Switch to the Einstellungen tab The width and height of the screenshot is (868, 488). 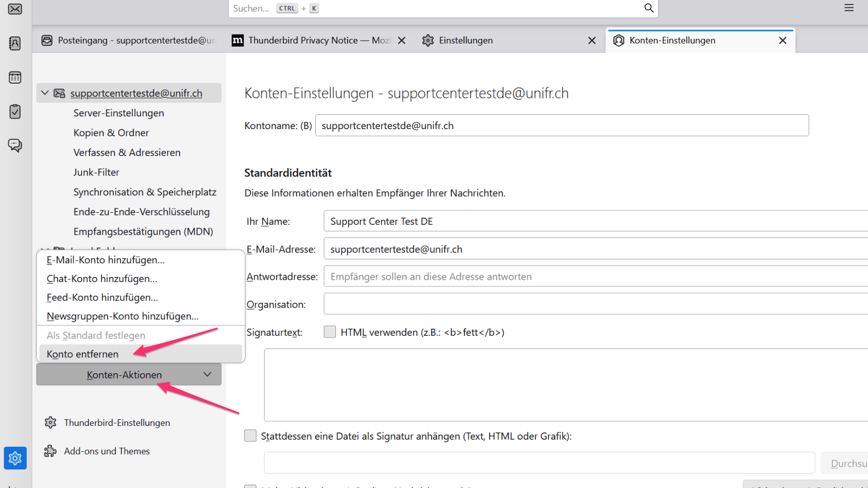[x=466, y=41]
